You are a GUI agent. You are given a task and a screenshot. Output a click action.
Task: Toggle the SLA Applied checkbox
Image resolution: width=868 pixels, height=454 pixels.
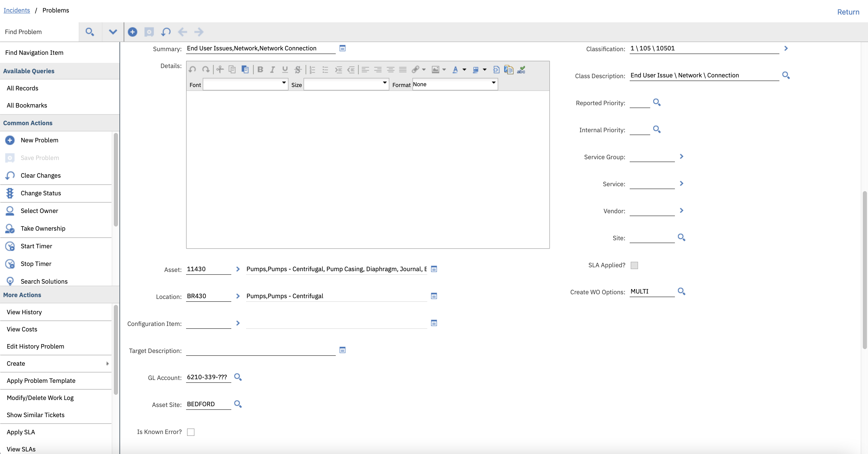[634, 265]
